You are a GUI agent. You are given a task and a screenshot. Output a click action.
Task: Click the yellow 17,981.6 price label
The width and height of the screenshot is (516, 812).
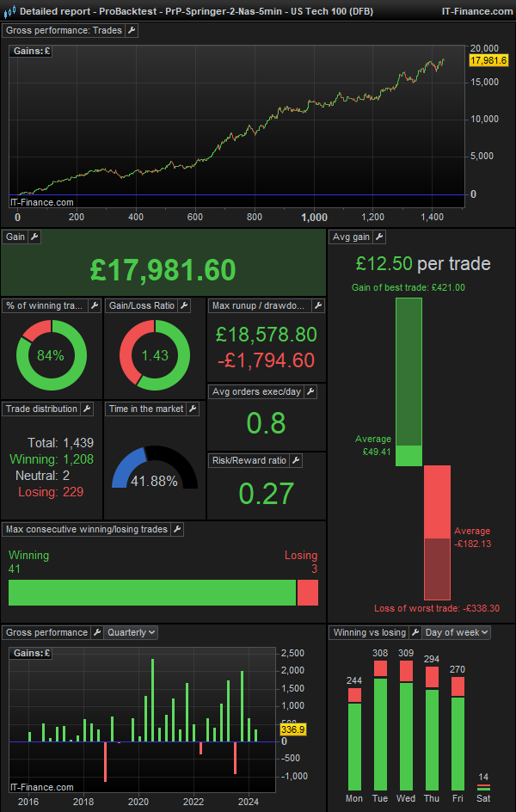pos(488,61)
